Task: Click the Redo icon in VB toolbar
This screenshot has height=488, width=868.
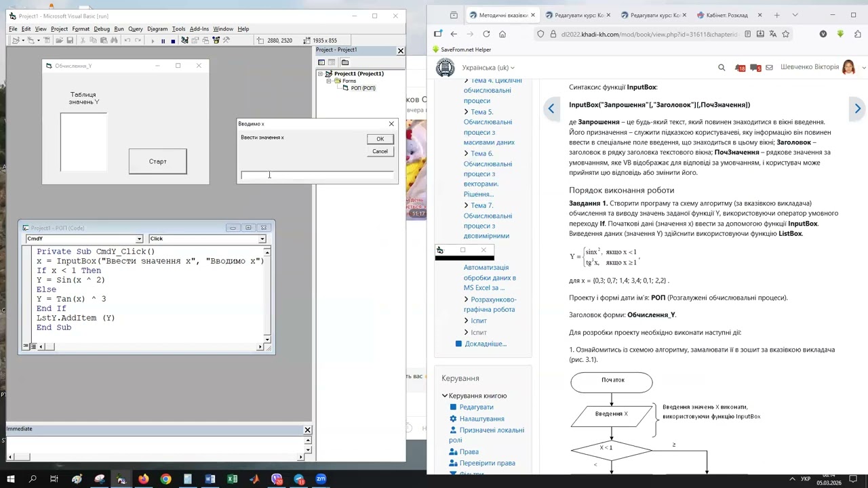Action: (138, 41)
